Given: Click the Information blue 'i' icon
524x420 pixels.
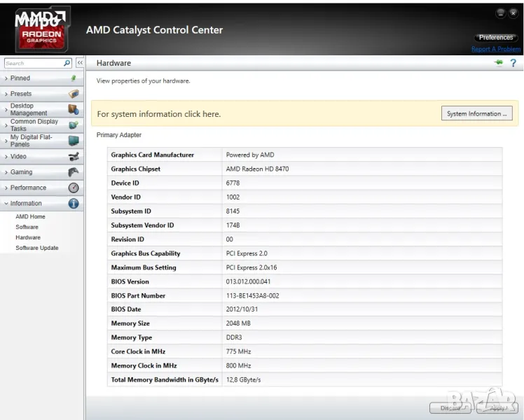Looking at the screenshot, I should click(74, 204).
